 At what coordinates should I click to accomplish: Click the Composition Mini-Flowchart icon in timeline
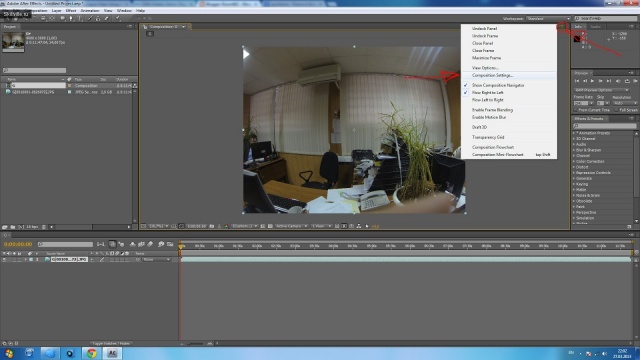click(101, 244)
